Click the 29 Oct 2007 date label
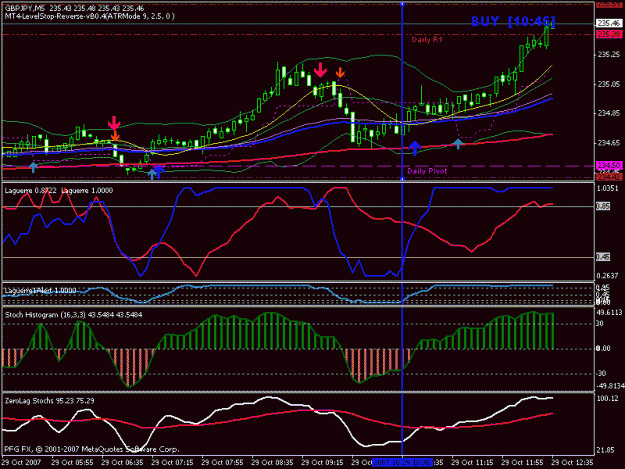The height and width of the screenshot is (469, 625). click(22, 463)
